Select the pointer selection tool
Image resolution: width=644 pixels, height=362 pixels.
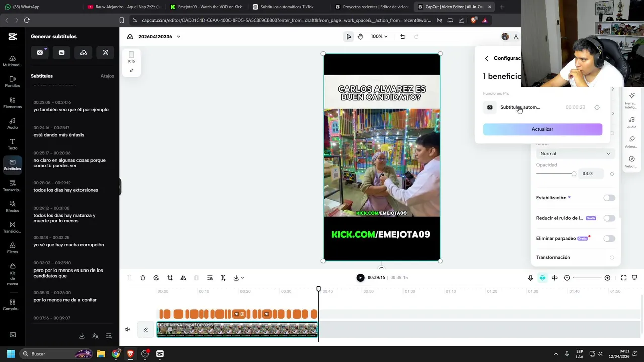(349, 36)
